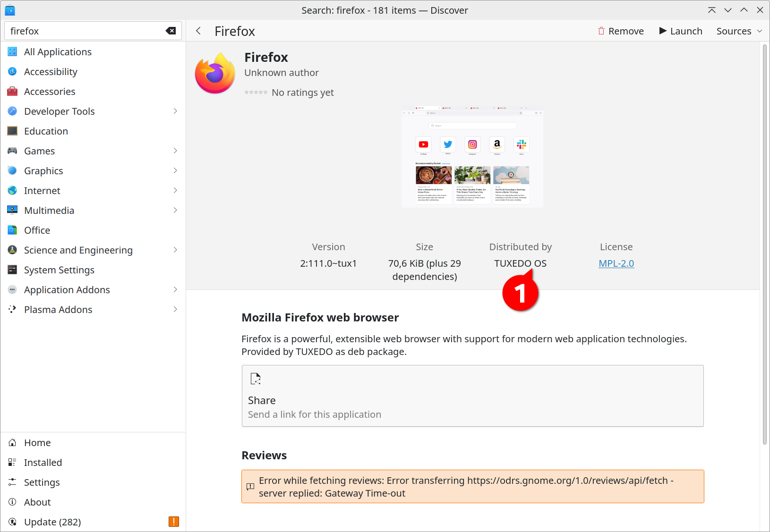Click the About info icon
This screenshot has height=532, width=770.
(12, 502)
